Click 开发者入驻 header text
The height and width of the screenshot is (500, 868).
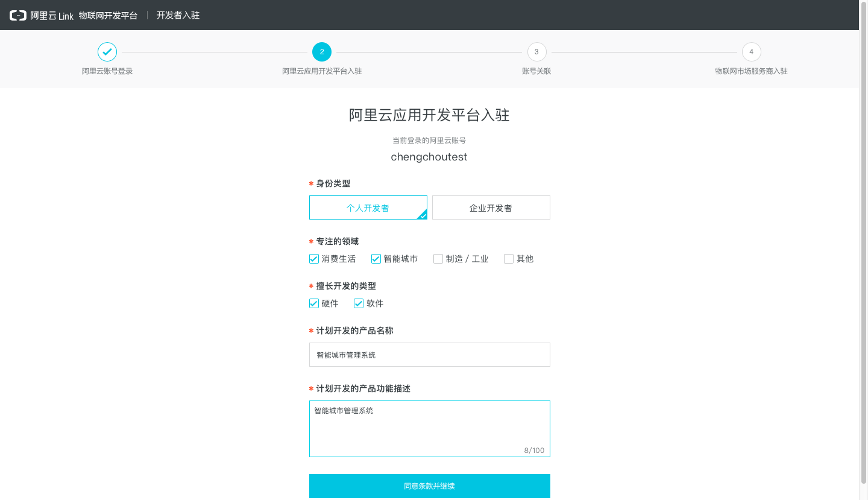click(178, 16)
